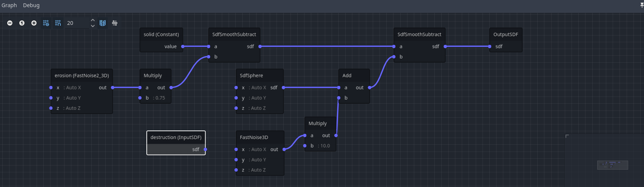Viewport: 644px width, 187px height.
Task: Click y input port of erosion node
Action: (x=51, y=98)
